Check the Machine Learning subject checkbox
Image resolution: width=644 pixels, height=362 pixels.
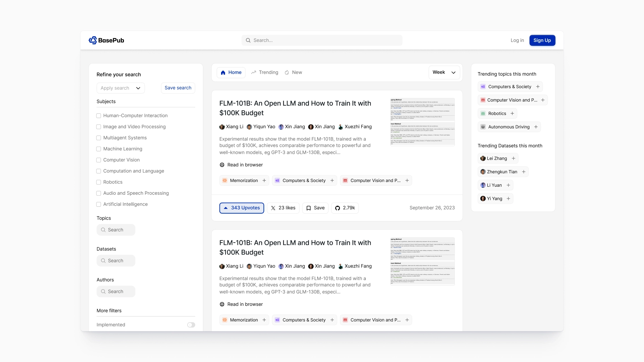pos(99,149)
